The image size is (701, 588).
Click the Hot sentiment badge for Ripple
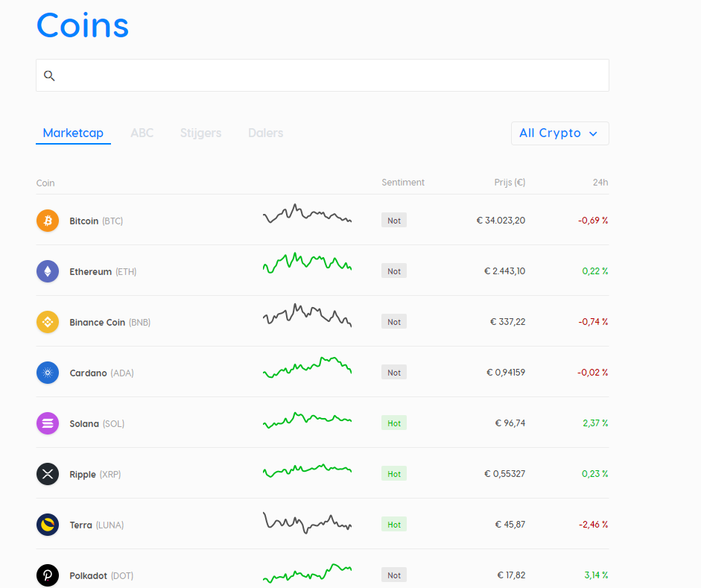coord(394,473)
